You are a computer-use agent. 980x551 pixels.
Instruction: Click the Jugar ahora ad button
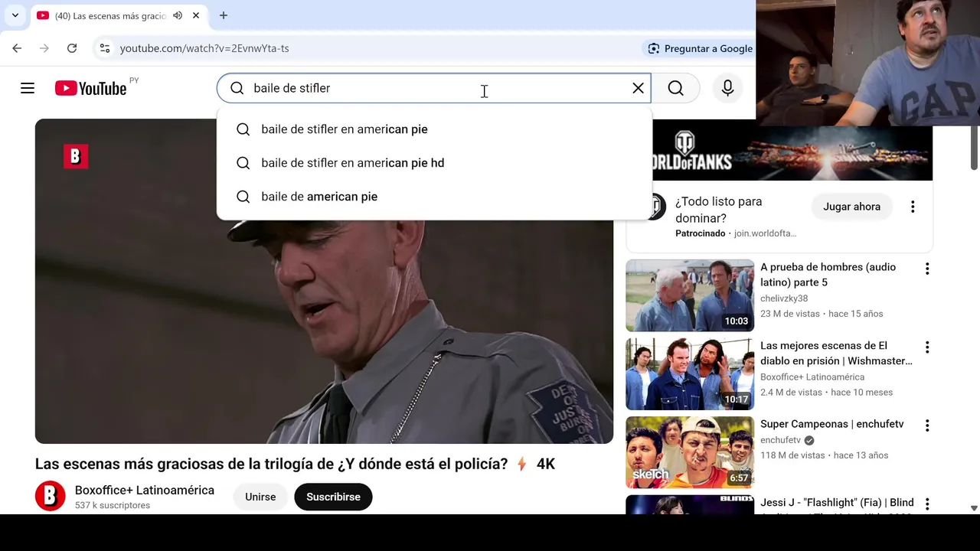851,207
